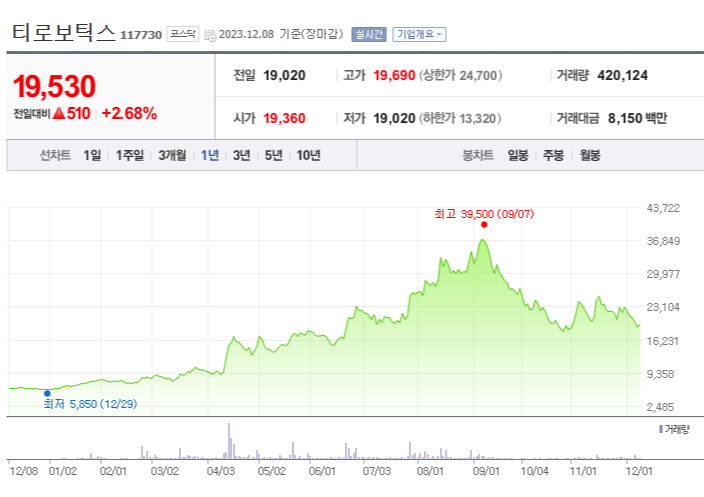
Task: Open the 기업개요 dropdown
Action: 419,34
